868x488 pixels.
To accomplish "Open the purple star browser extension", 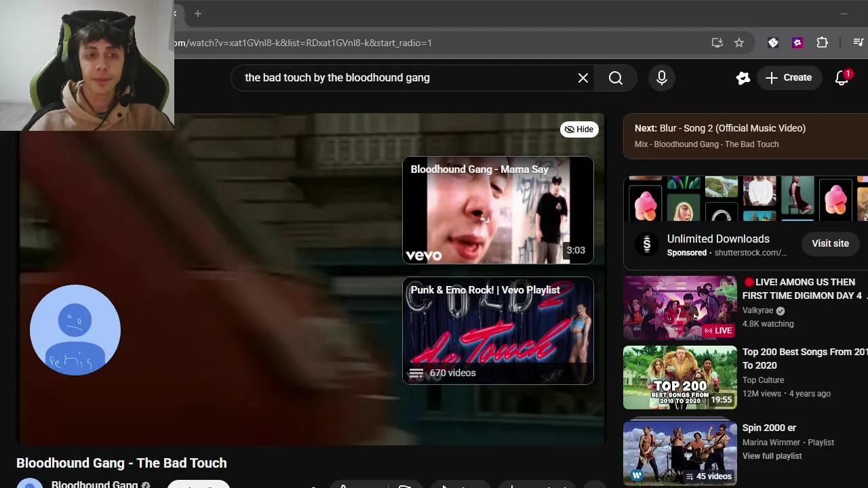I will [x=797, y=43].
